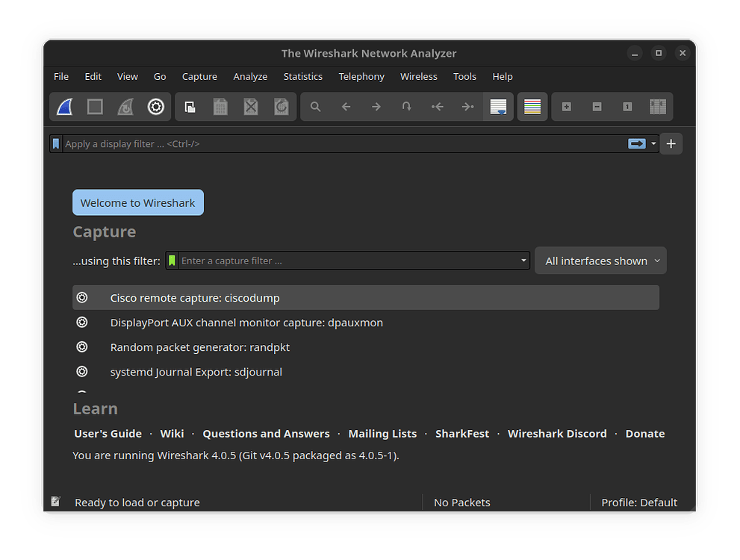The width and height of the screenshot is (740, 560).
Task: Reload the capture file
Action: click(x=281, y=106)
